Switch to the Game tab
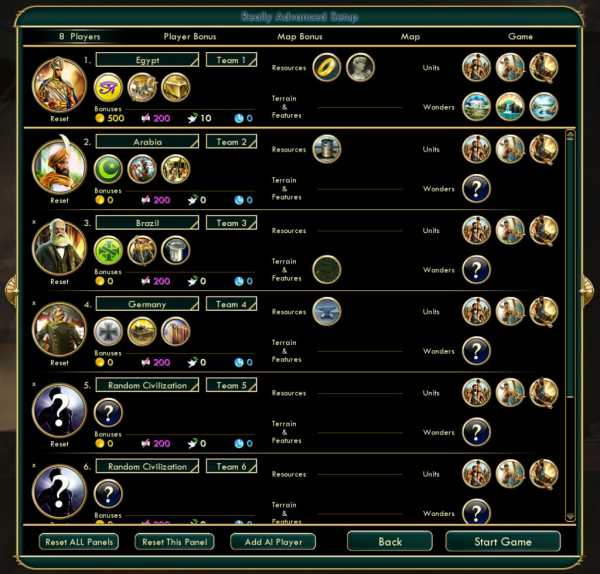The width and height of the screenshot is (600, 574). pos(520,37)
